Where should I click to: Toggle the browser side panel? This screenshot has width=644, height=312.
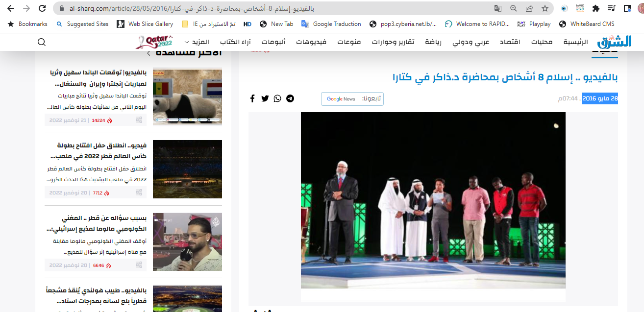point(627,8)
